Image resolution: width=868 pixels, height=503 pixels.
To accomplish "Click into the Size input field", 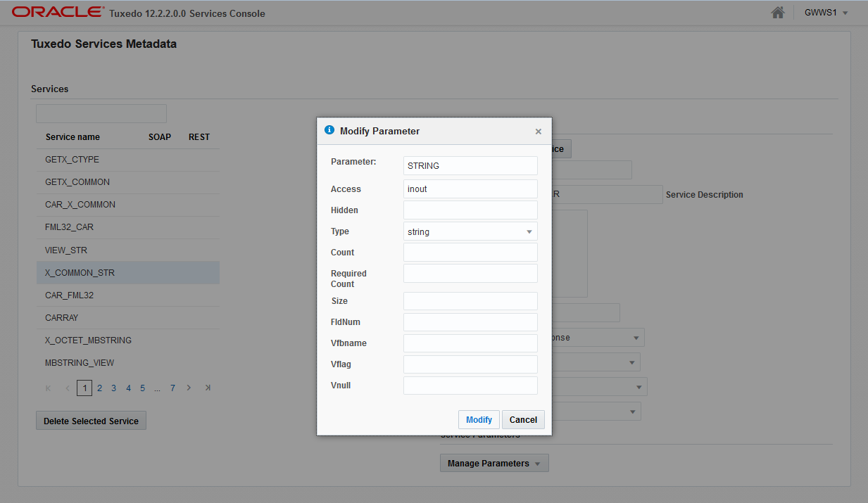I will click(470, 301).
